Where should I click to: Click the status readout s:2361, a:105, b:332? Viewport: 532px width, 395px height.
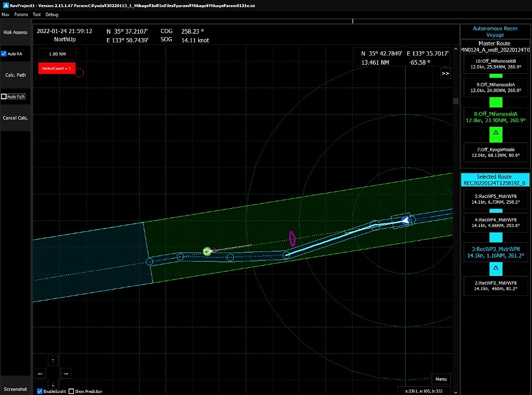[424, 391]
